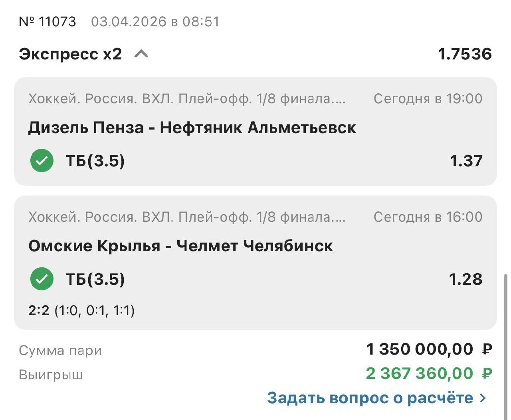Click the Сегодня в 19:00 start time

428,99
